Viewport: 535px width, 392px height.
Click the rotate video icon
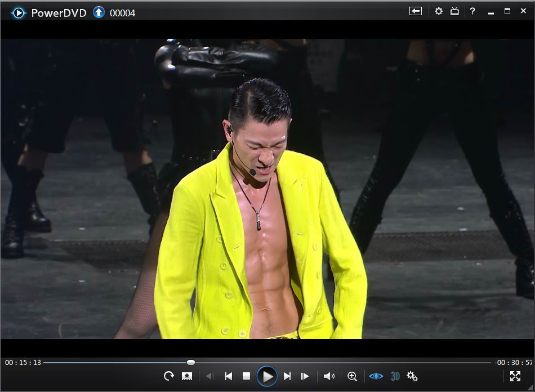click(168, 376)
